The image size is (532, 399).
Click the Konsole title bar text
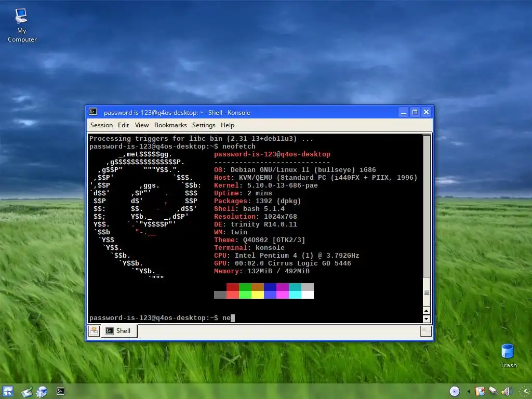(177, 112)
